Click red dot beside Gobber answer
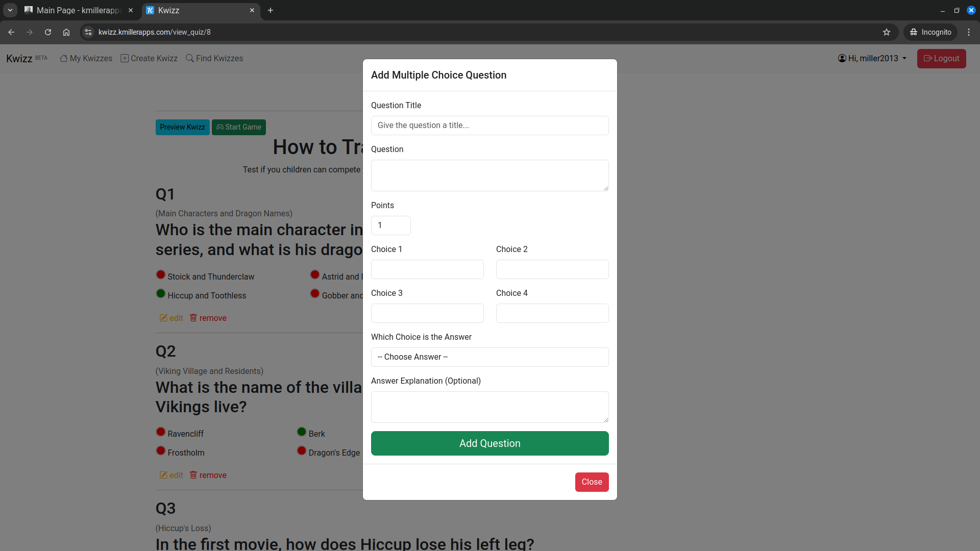Screen dimensions: 980x551 315,293
